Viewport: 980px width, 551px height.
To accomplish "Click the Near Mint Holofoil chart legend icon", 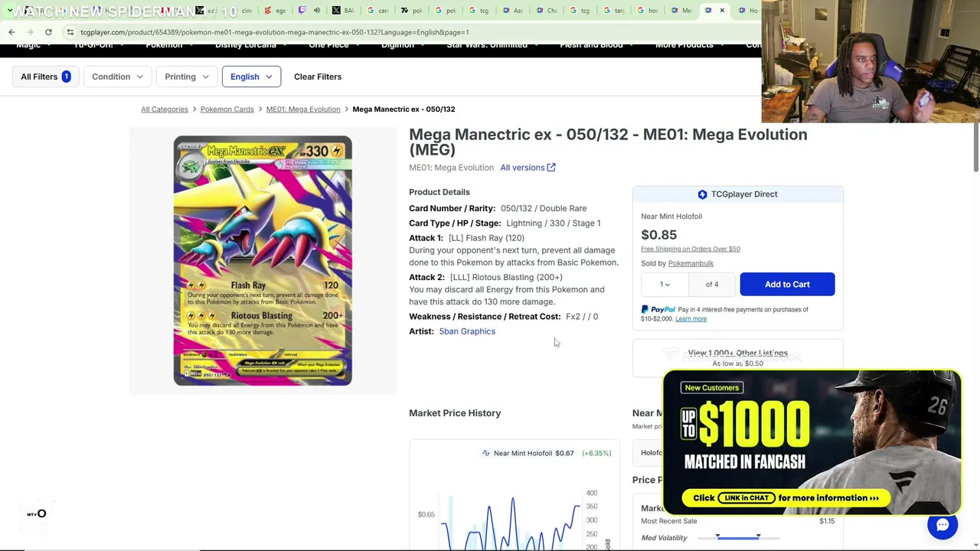I will 485,453.
